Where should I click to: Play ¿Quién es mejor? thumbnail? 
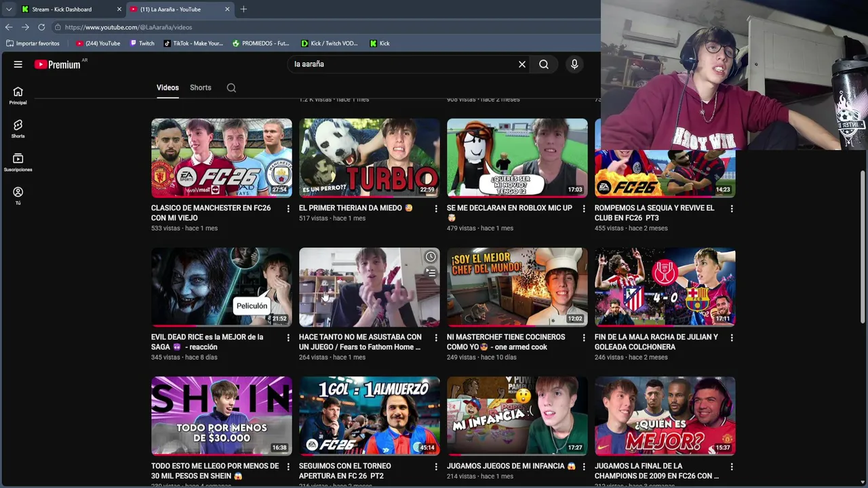click(x=665, y=416)
